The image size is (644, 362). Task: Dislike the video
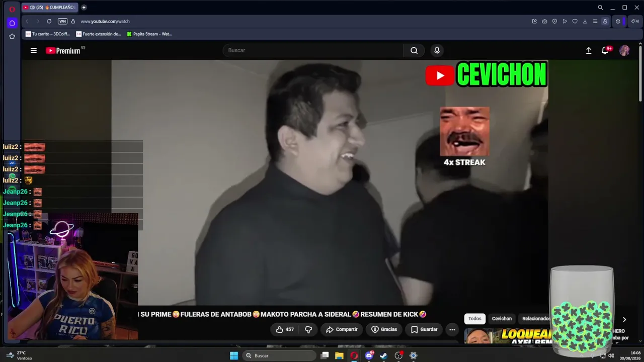(308, 329)
